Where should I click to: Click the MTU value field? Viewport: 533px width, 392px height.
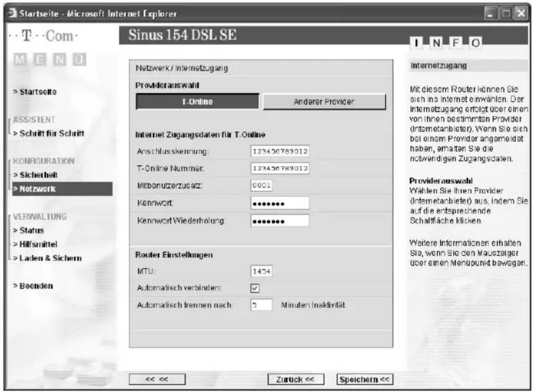tap(261, 271)
